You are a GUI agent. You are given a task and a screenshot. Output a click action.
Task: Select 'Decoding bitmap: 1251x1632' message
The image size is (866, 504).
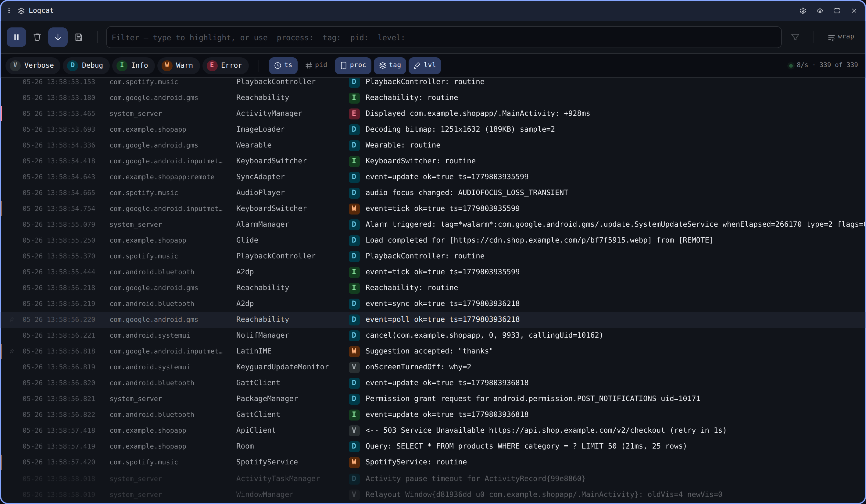click(460, 129)
